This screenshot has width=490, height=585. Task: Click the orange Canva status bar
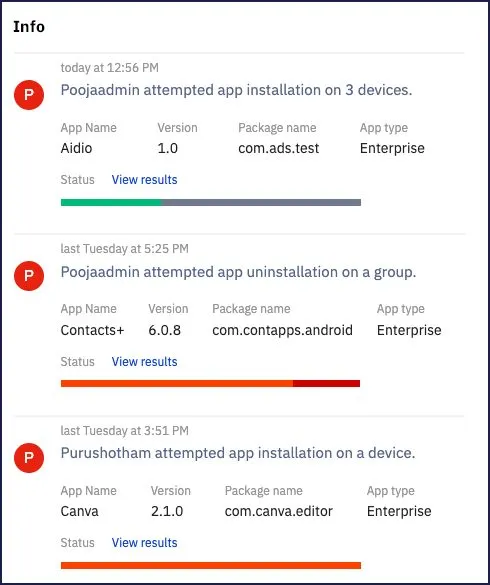pyautogui.click(x=211, y=566)
